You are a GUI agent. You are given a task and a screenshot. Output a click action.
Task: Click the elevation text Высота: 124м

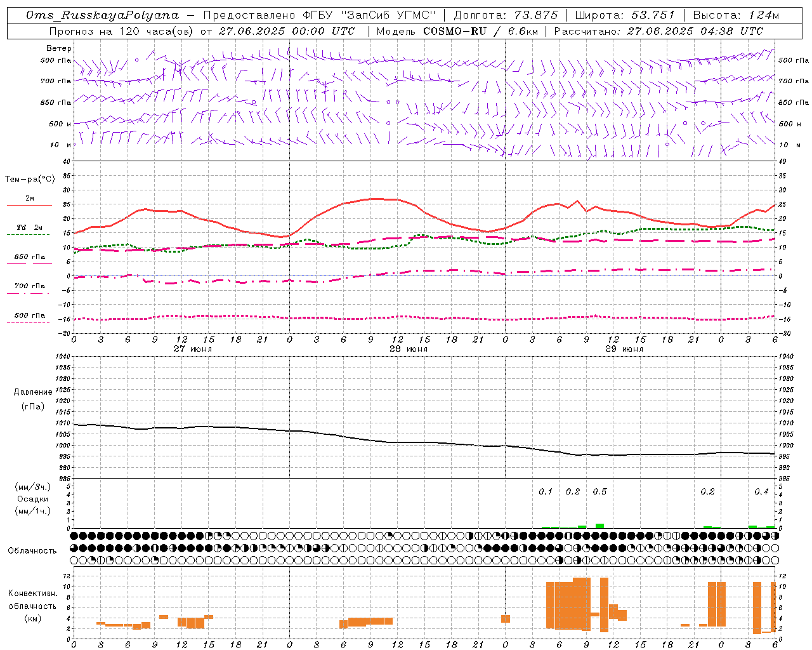[x=736, y=15]
